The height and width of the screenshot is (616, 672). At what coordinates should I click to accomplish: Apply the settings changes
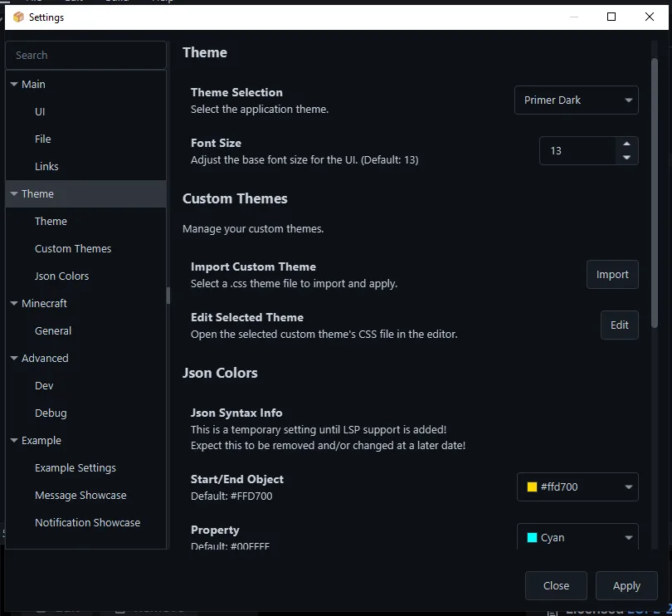(626, 586)
